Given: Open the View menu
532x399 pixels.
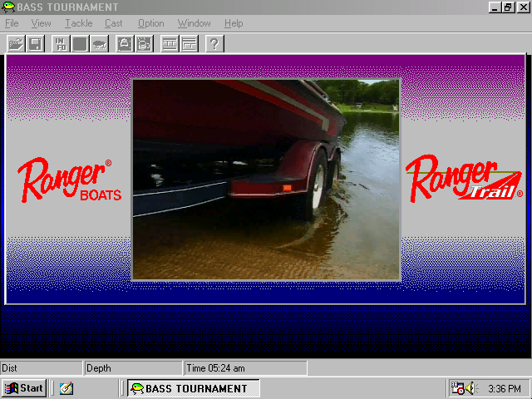Looking at the screenshot, I should pos(41,23).
